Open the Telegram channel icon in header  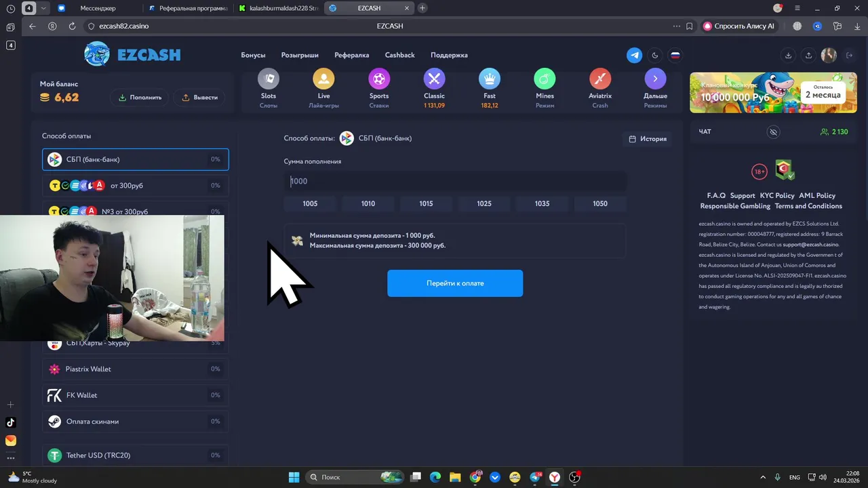tap(634, 56)
